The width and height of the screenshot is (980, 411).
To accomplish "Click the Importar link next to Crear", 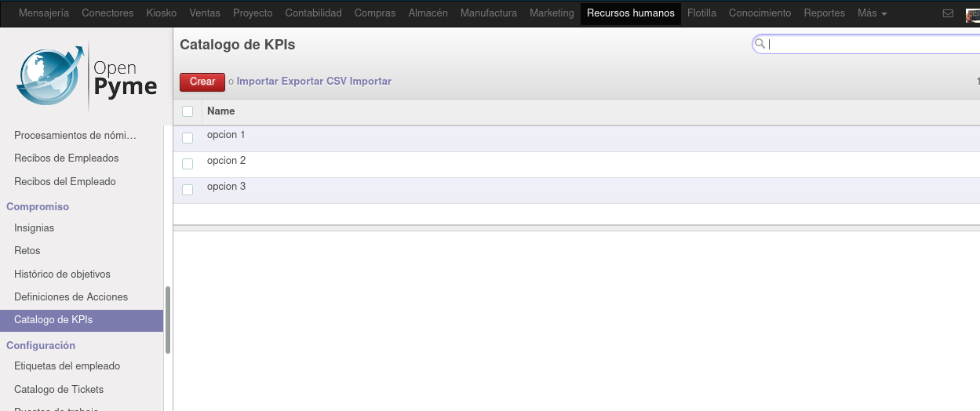I will tap(257, 82).
